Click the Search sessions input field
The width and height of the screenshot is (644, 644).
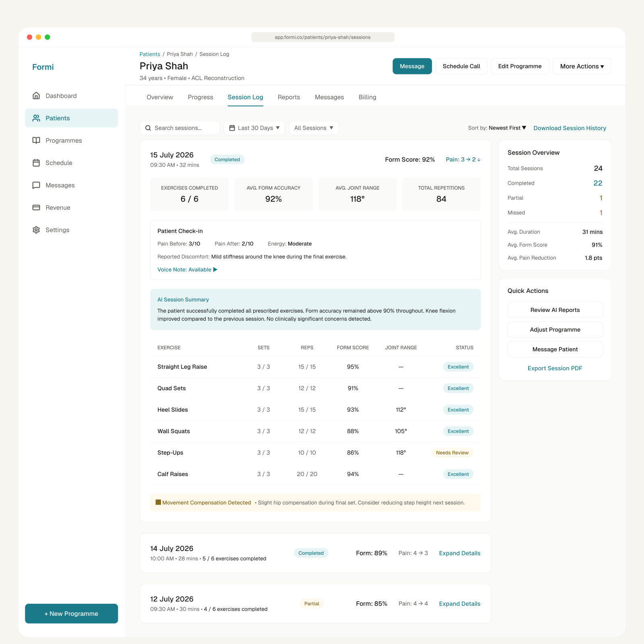pos(180,128)
